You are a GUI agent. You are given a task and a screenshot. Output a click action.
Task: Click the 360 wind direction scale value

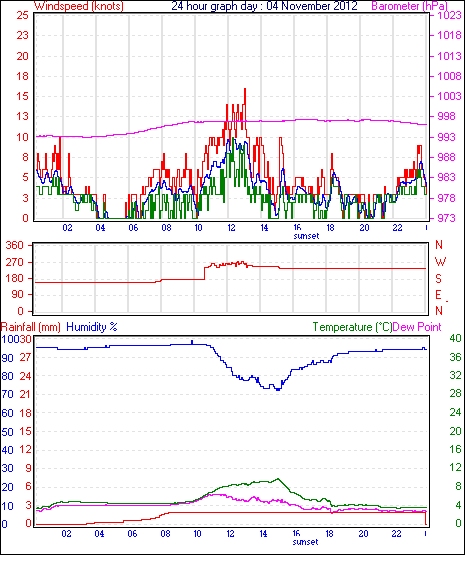point(15,245)
